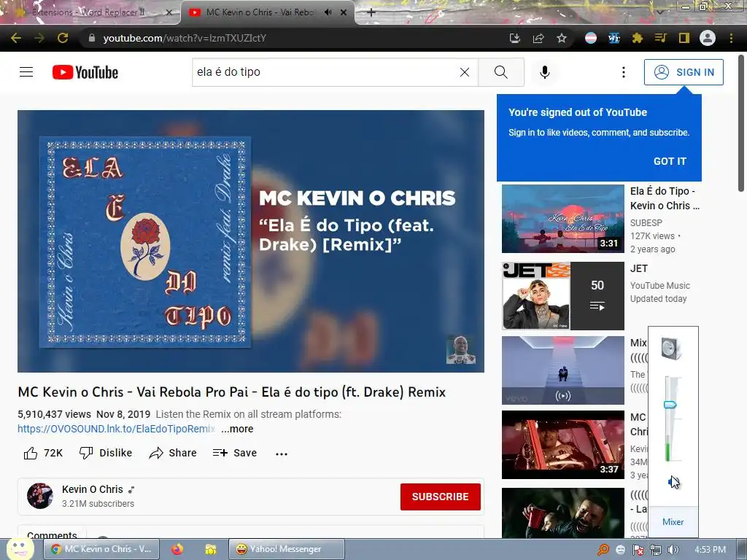Click speaker device icon in volume popup
This screenshot has height=560, width=747.
click(x=672, y=349)
